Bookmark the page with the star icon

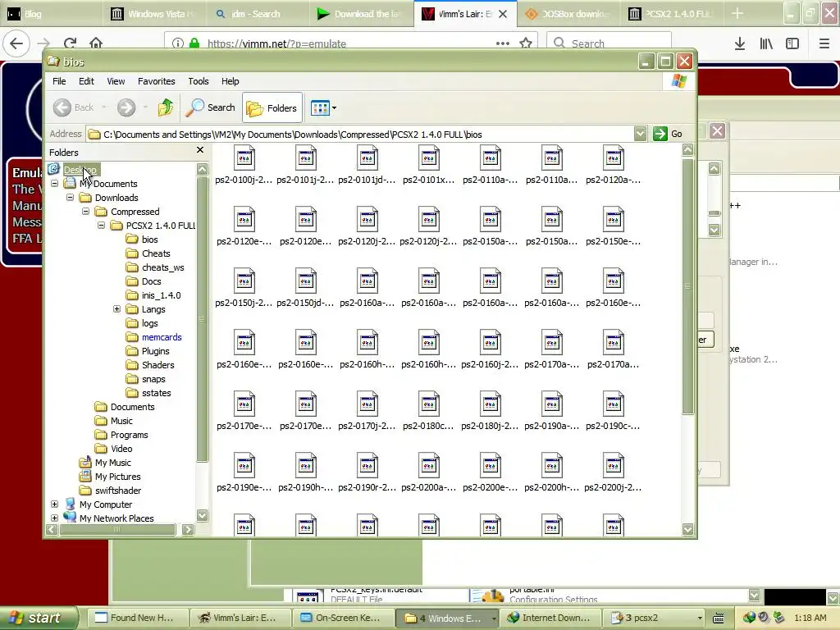pyautogui.click(x=526, y=43)
